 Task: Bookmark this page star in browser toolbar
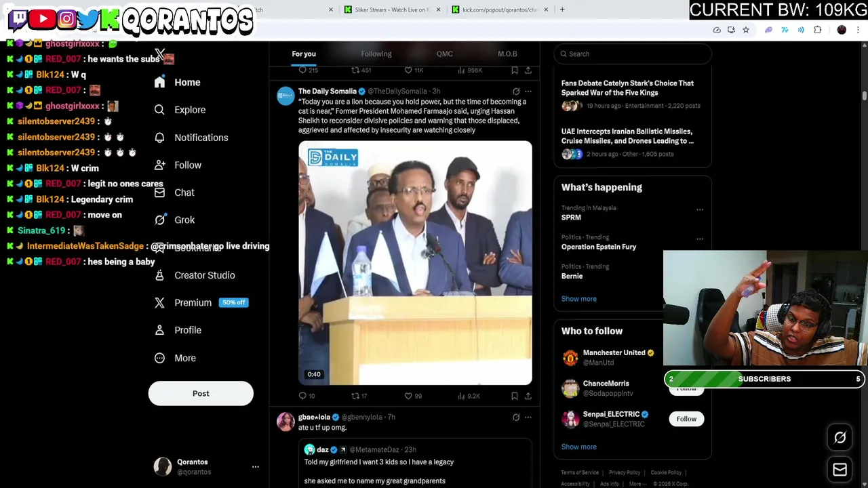(746, 30)
